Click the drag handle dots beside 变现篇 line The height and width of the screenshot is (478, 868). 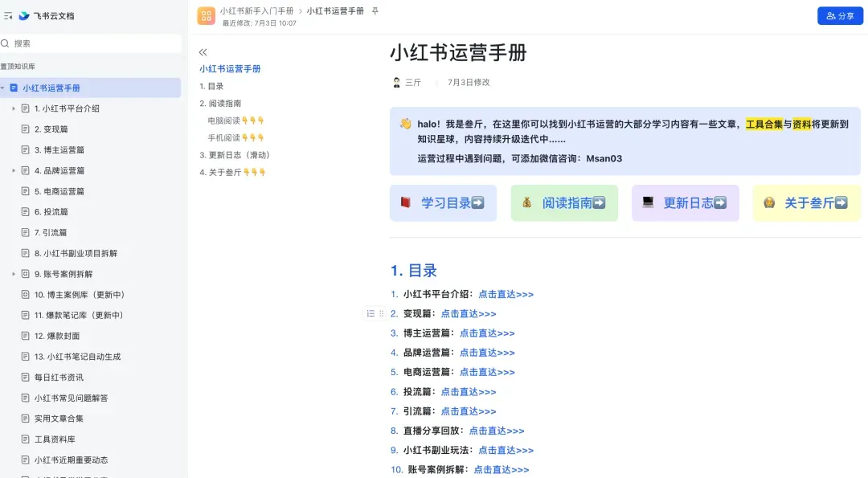click(381, 313)
